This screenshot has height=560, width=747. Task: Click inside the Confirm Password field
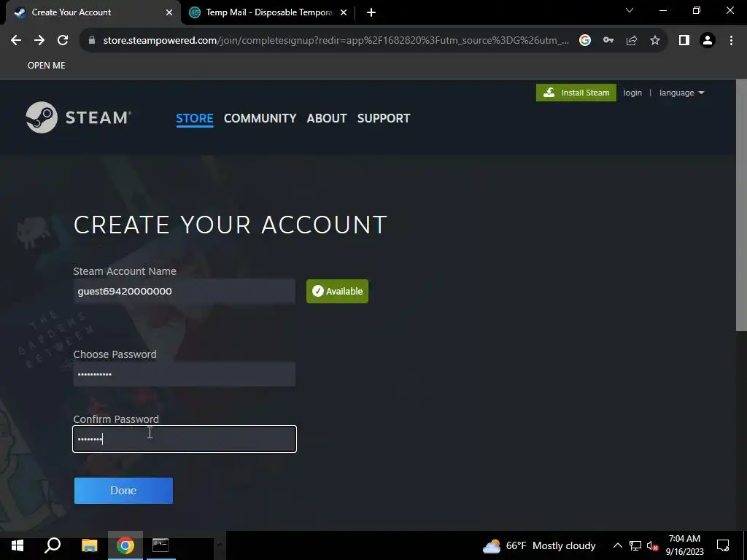(185, 438)
